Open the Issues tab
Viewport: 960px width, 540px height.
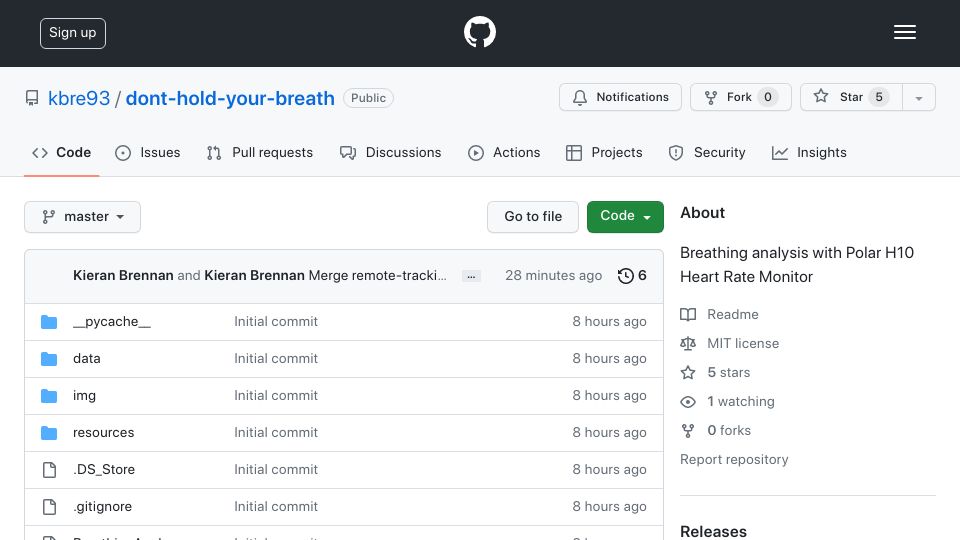coord(148,152)
